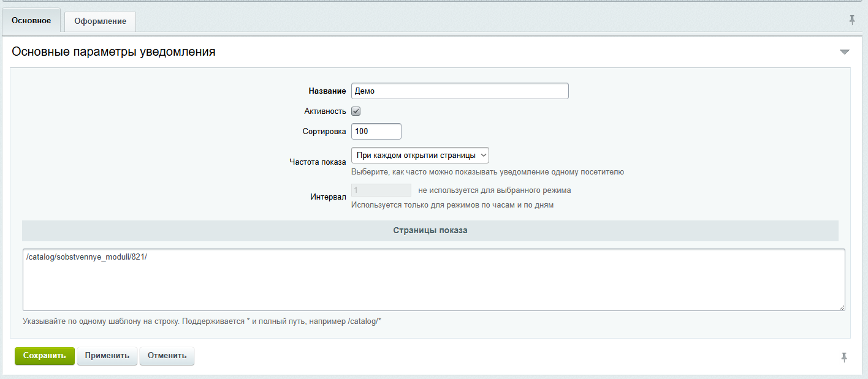The height and width of the screenshot is (379, 868).
Task: Collapse the Основные параметры уведомления section
Action: [x=845, y=52]
